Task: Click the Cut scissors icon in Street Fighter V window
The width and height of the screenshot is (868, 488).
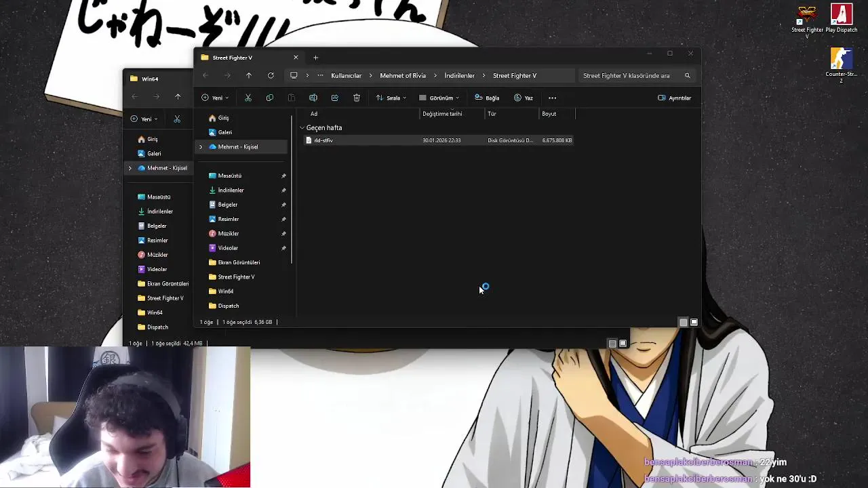Action: (248, 98)
